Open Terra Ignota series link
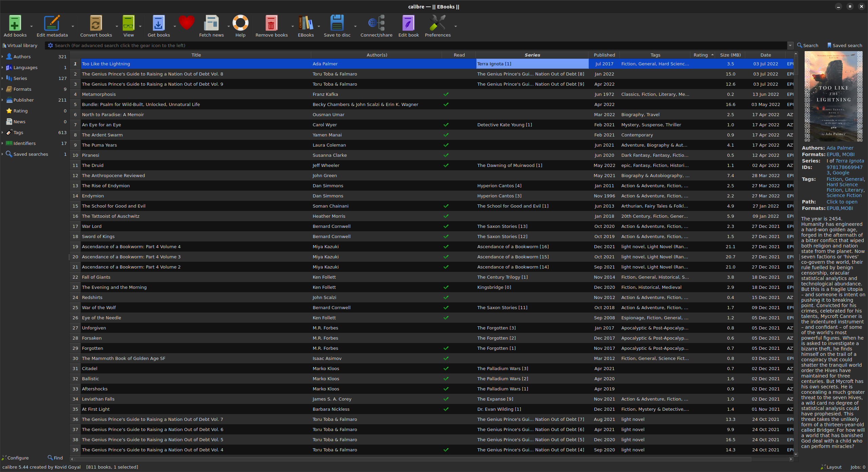This screenshot has height=472, width=868. (x=850, y=161)
